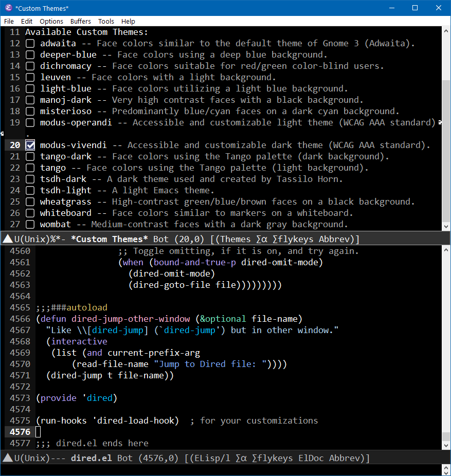
Task: Open the File menu
Action: 9,21
